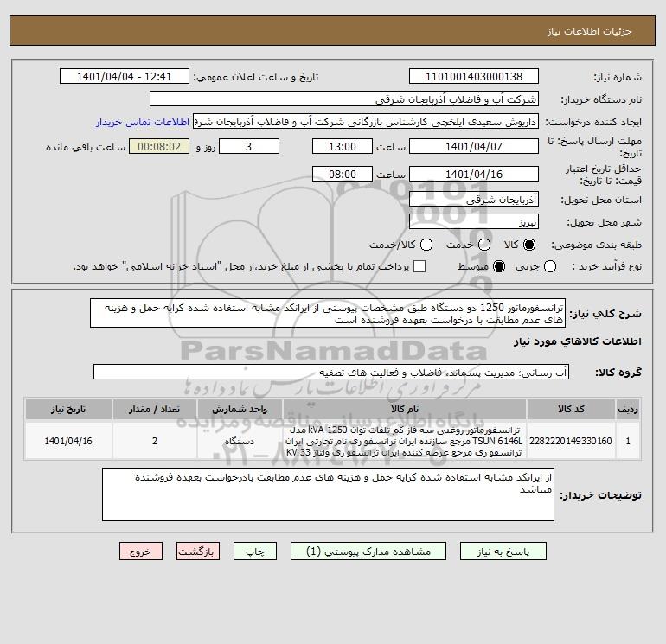Click the تاریخ نیاز column header
Screen dimensions: 666x644
coord(68,409)
